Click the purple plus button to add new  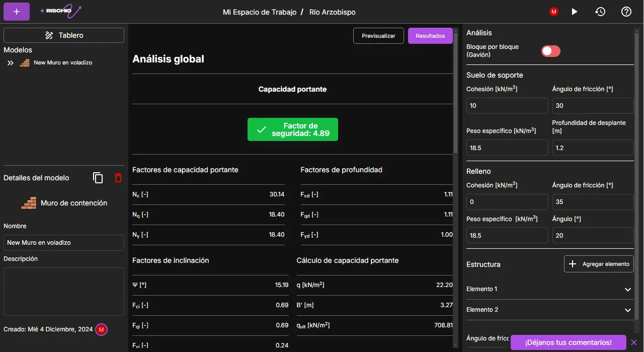coord(17,12)
